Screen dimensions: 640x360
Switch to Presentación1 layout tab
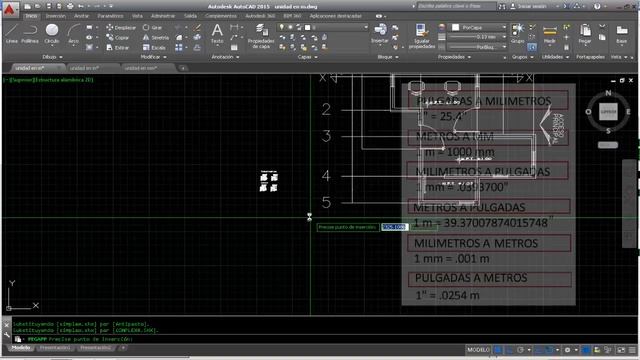coord(55,348)
